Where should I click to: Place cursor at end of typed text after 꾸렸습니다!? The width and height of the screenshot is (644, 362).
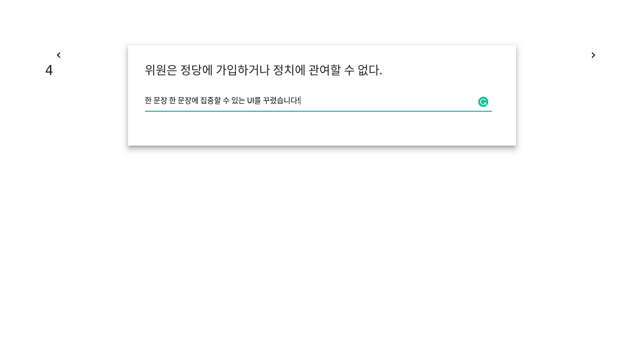click(300, 100)
